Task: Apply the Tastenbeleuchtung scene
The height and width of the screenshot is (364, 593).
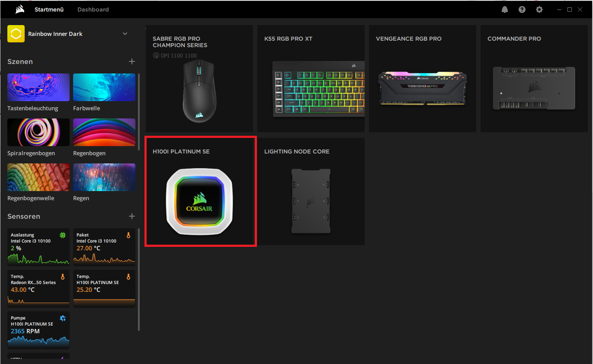Action: click(38, 87)
